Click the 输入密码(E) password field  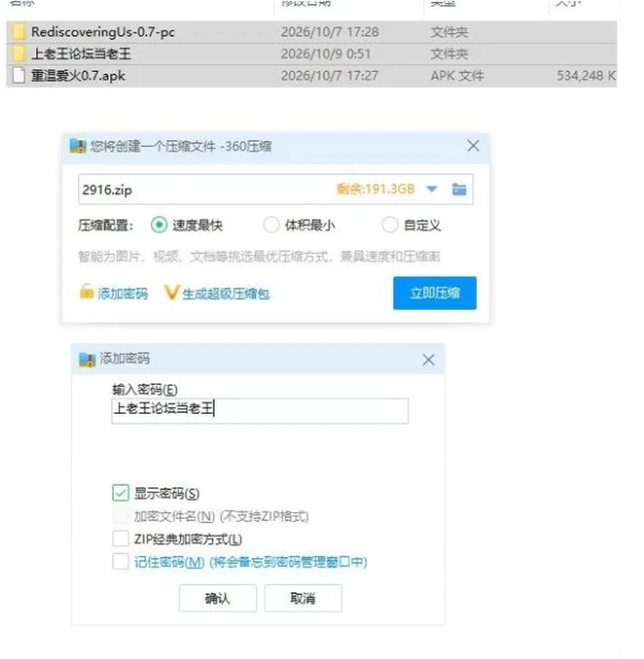tap(260, 411)
